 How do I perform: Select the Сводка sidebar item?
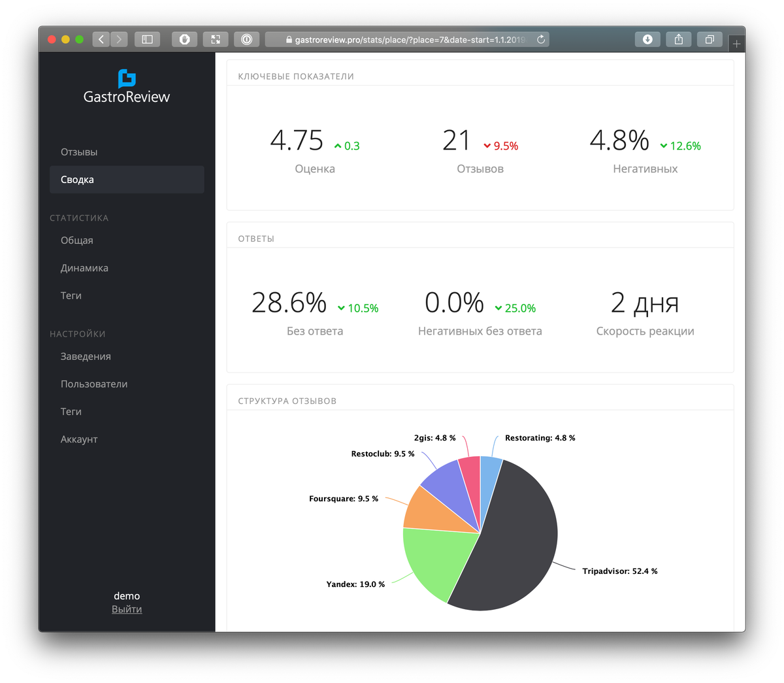[x=127, y=179]
